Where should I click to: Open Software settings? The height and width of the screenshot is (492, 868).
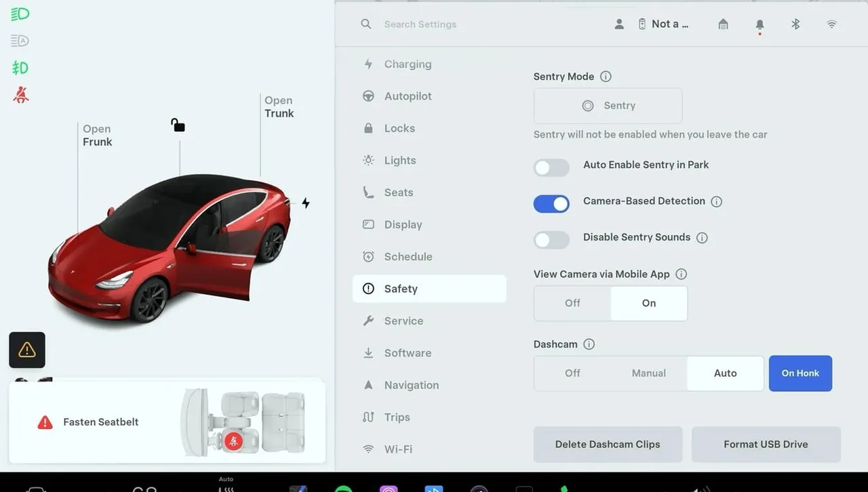tap(429, 353)
